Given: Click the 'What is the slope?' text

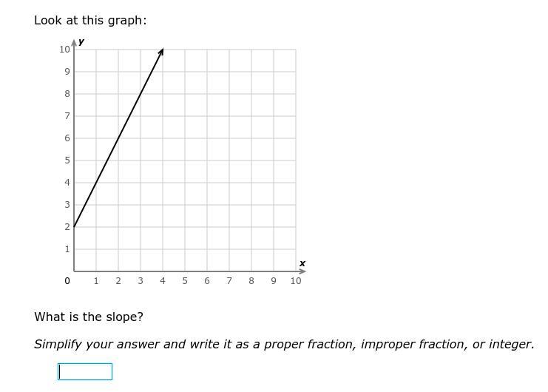Looking at the screenshot, I should click(x=89, y=317).
